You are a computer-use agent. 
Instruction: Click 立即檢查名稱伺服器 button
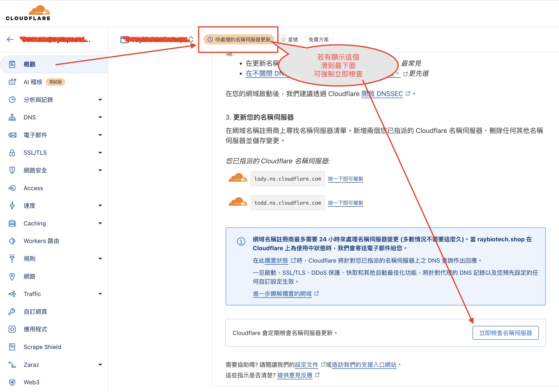click(505, 333)
